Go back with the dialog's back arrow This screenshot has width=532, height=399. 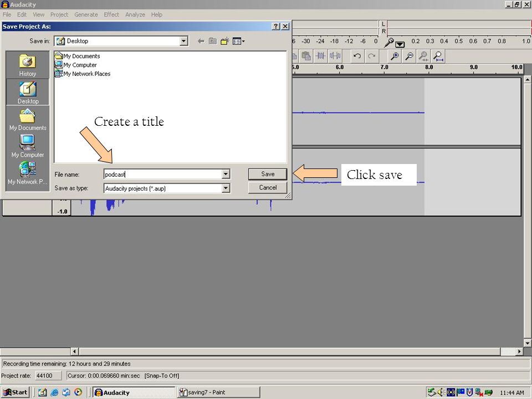(x=201, y=41)
